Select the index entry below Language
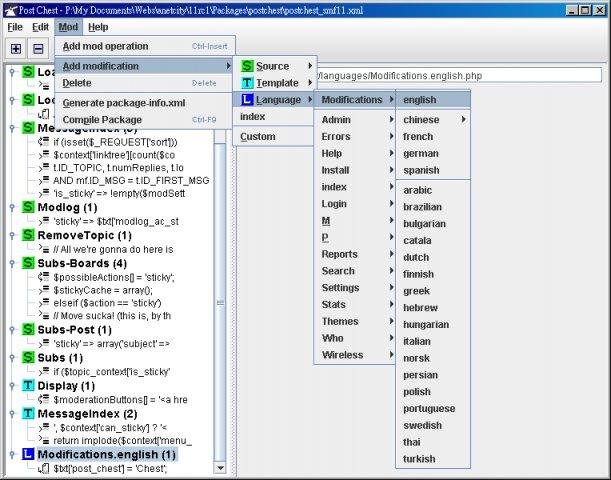The image size is (611, 480). coord(273,116)
